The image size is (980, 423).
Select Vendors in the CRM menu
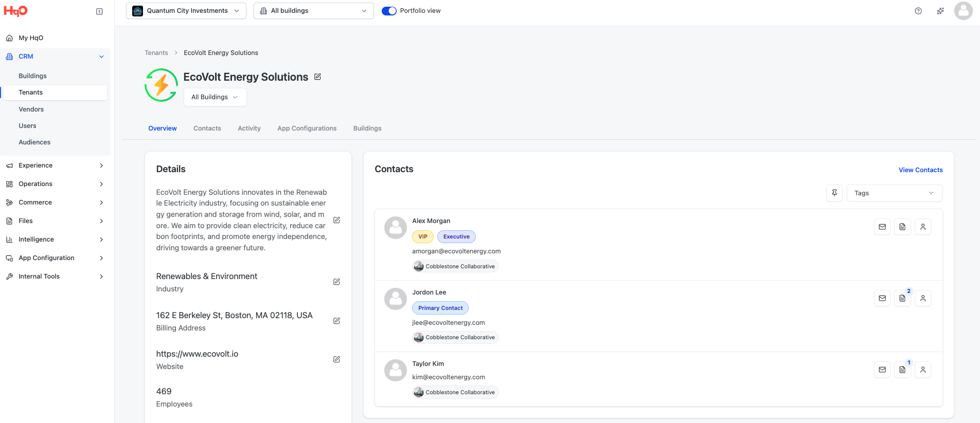tap(31, 109)
